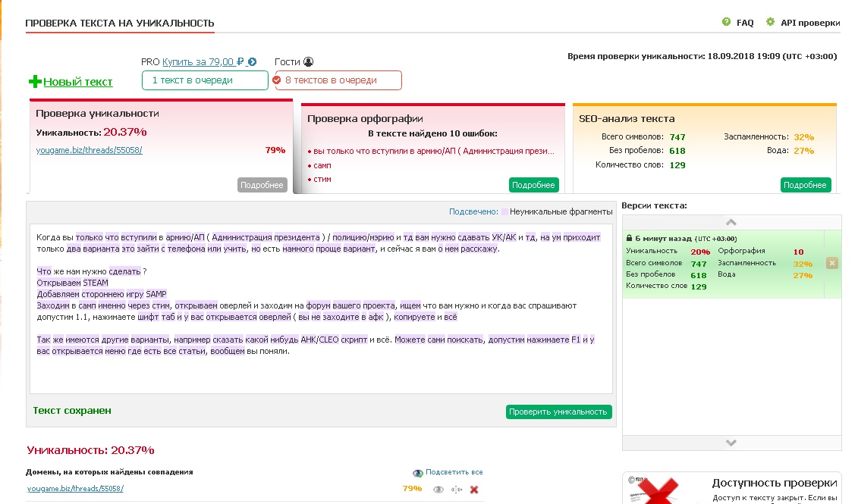858x504 pixels.
Task: Open the Проверка уникальности panel tab
Action: [x=97, y=114]
